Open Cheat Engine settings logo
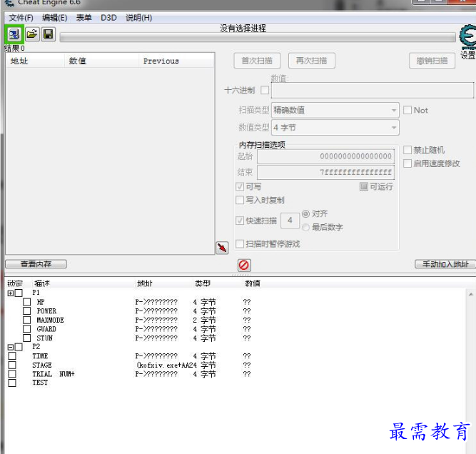476x454 pixels. (x=468, y=37)
